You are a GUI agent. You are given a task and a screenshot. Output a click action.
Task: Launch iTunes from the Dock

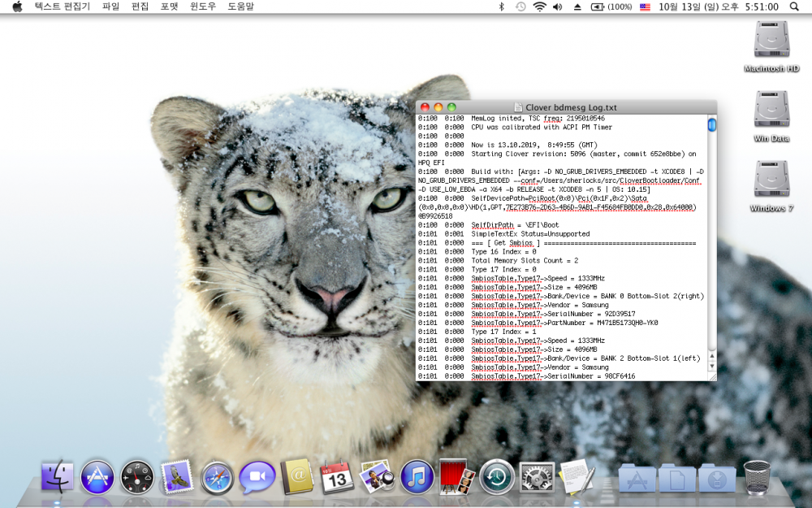(x=417, y=477)
